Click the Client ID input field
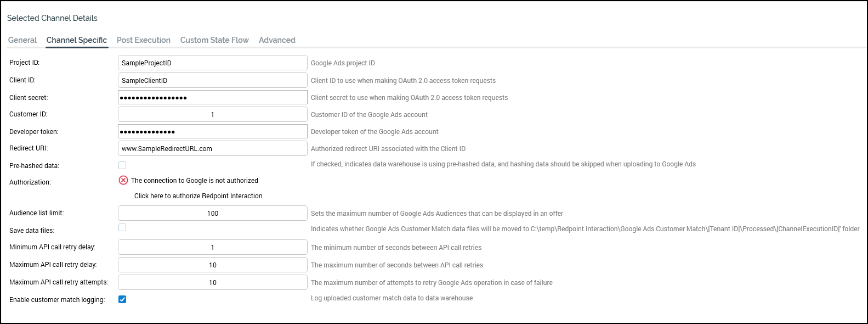868x324 pixels. coord(212,80)
